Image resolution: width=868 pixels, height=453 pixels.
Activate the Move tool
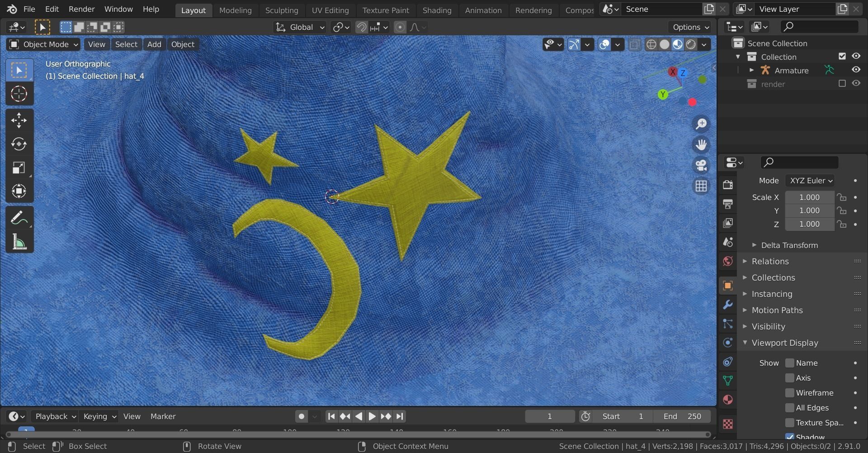click(x=19, y=120)
